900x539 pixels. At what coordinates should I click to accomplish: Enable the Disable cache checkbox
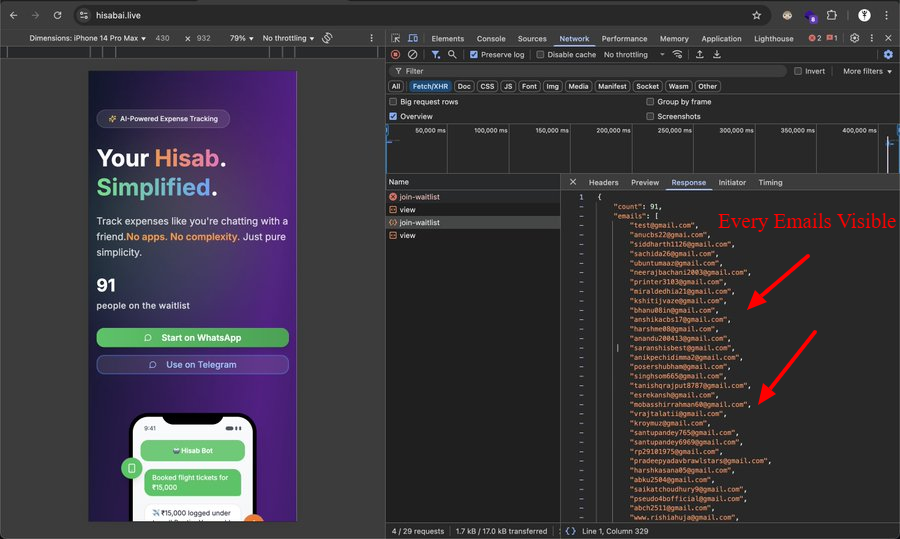[x=540, y=55]
